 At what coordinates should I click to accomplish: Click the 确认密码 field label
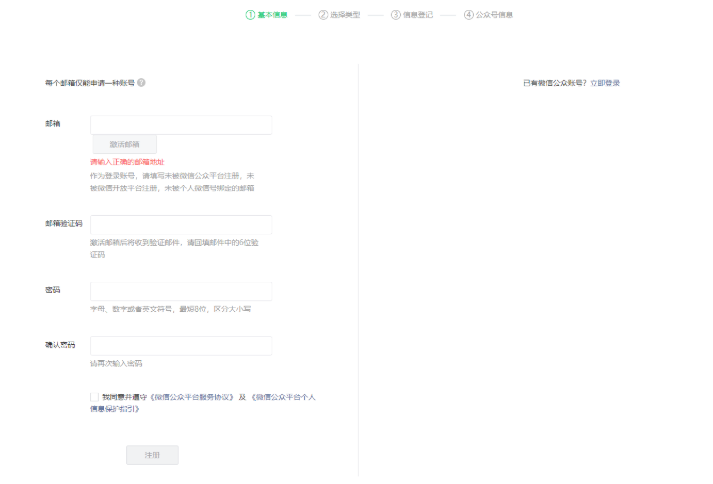coord(59,345)
